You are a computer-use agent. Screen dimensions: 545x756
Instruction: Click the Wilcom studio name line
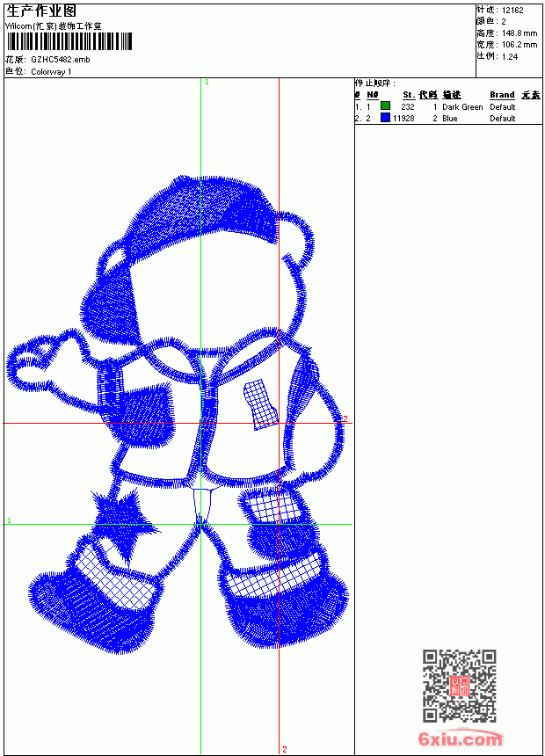point(53,26)
